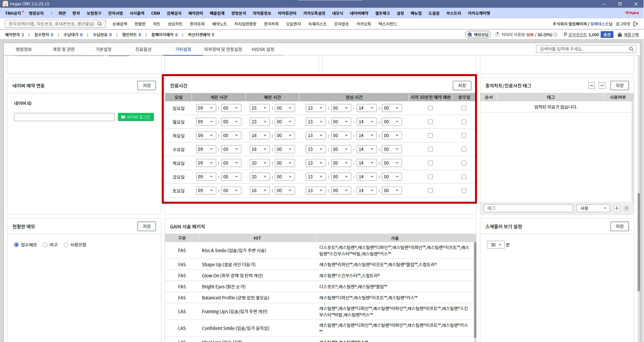Save the 진료시간 settings

click(x=461, y=86)
